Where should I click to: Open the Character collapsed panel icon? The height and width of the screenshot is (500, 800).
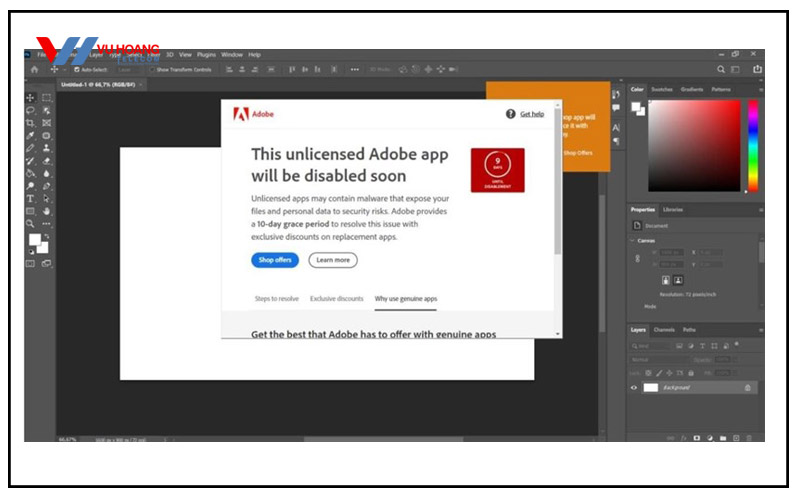click(616, 128)
